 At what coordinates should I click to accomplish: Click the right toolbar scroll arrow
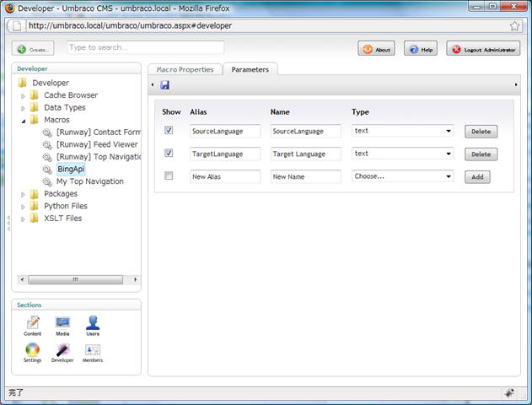coord(516,84)
